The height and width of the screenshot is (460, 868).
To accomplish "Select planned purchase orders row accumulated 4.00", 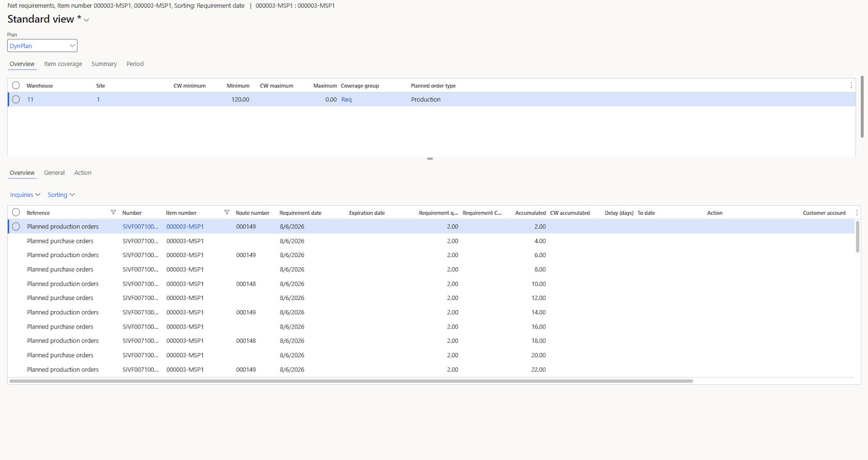I will 431,241.
